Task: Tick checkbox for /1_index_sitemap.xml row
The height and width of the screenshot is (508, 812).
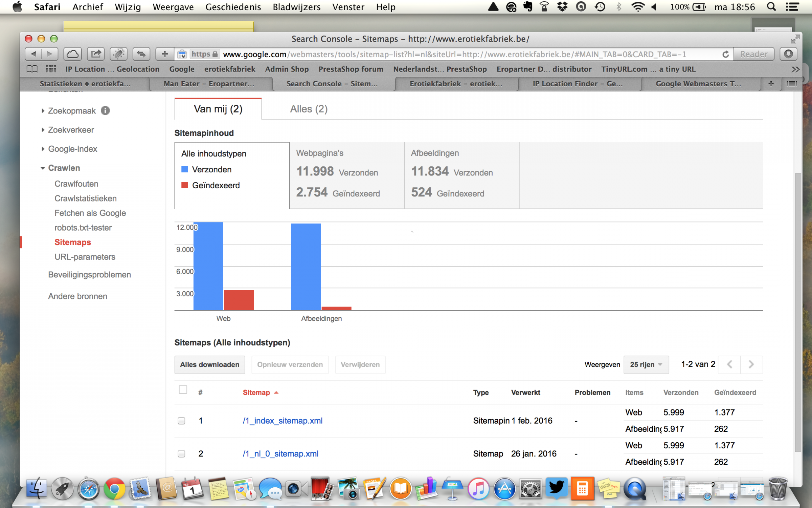Action: click(x=182, y=421)
